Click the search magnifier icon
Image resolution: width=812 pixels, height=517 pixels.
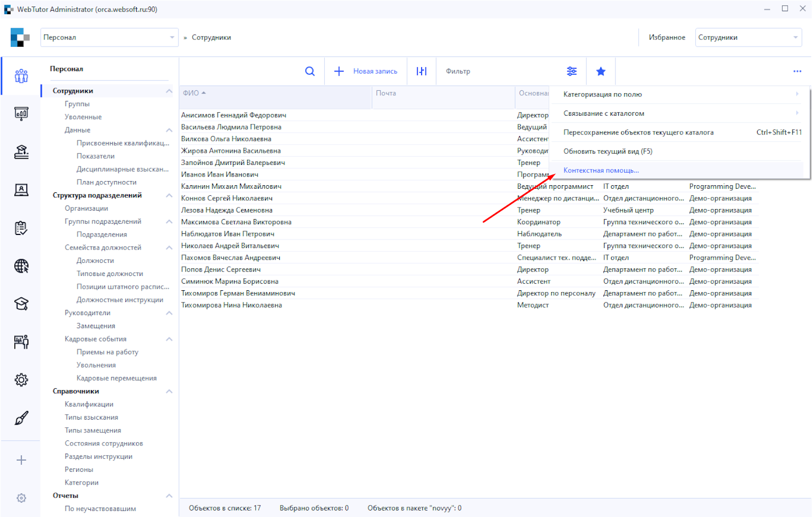[x=310, y=72]
